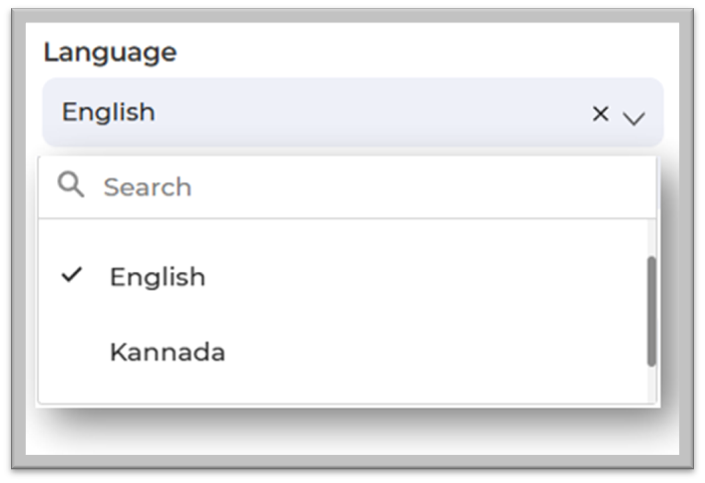Toggle the checked English entry

tap(157, 277)
